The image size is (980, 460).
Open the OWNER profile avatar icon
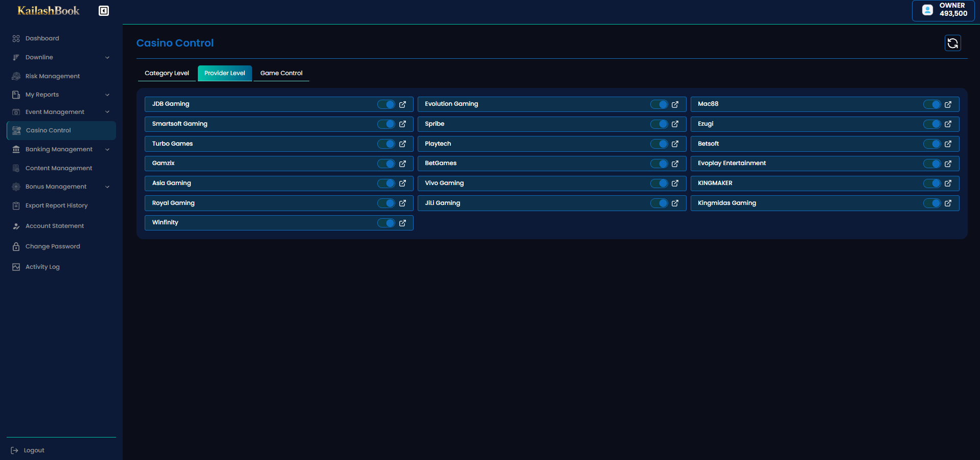[x=927, y=10]
